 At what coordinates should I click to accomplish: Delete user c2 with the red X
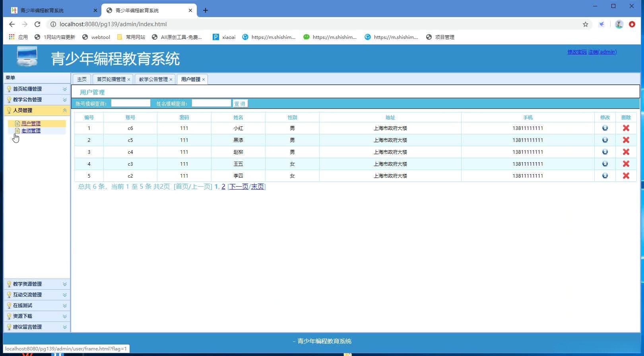tap(626, 176)
